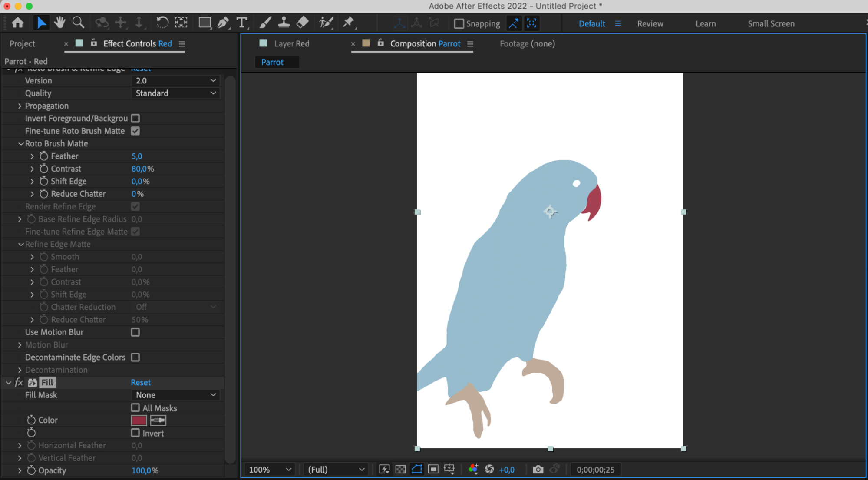The width and height of the screenshot is (868, 480).
Task: Toggle the stopwatch for Feather under Roto Brush Matte
Action: tap(44, 156)
